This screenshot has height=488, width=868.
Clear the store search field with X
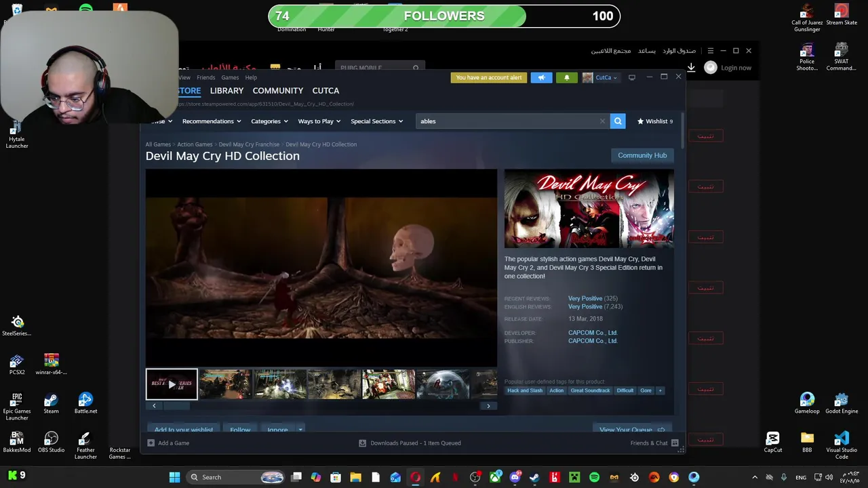coord(602,121)
